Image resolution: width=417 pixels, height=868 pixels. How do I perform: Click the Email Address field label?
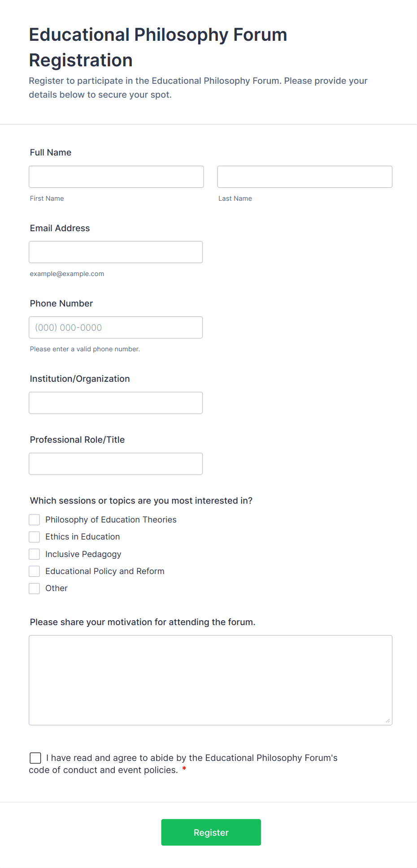click(x=60, y=228)
